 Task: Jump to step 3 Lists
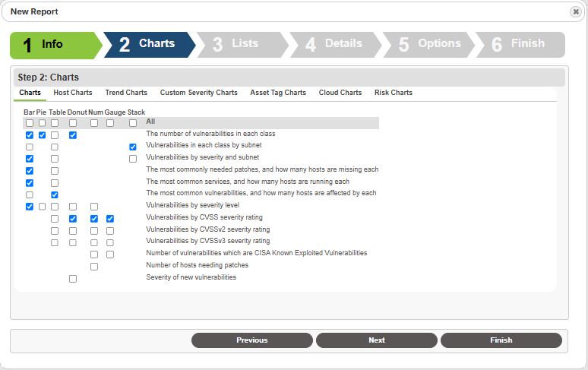click(242, 45)
